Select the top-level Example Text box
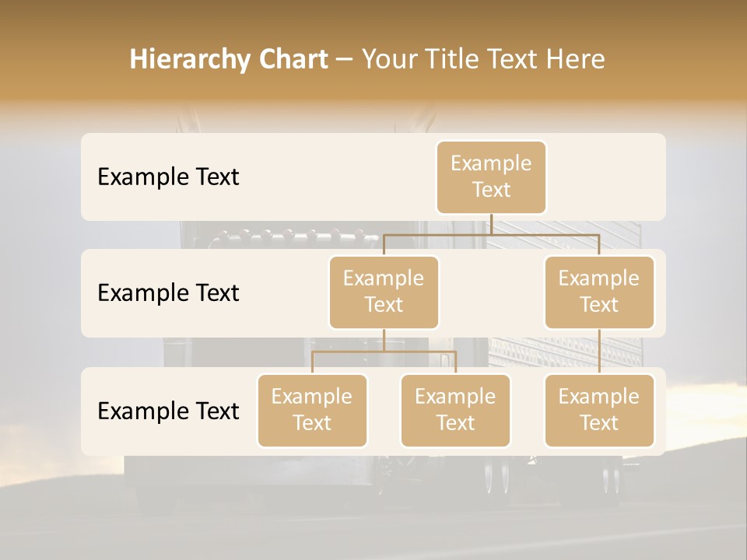 tap(491, 177)
